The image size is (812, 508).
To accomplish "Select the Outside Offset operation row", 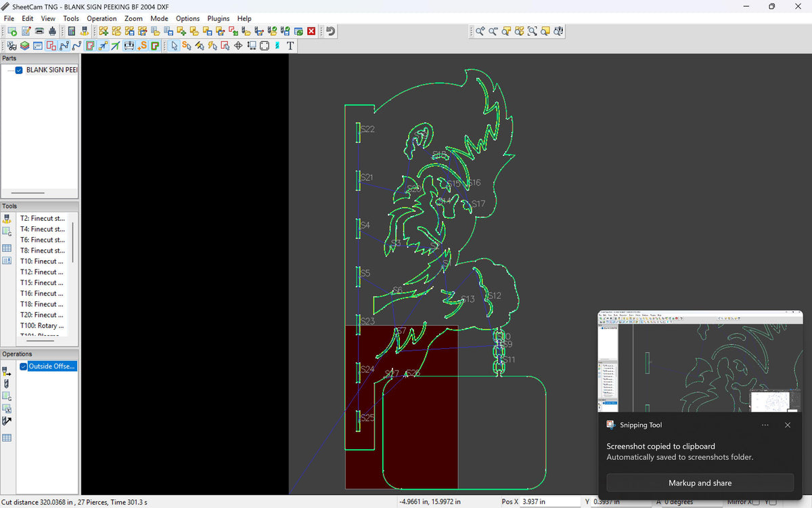I will [52, 366].
